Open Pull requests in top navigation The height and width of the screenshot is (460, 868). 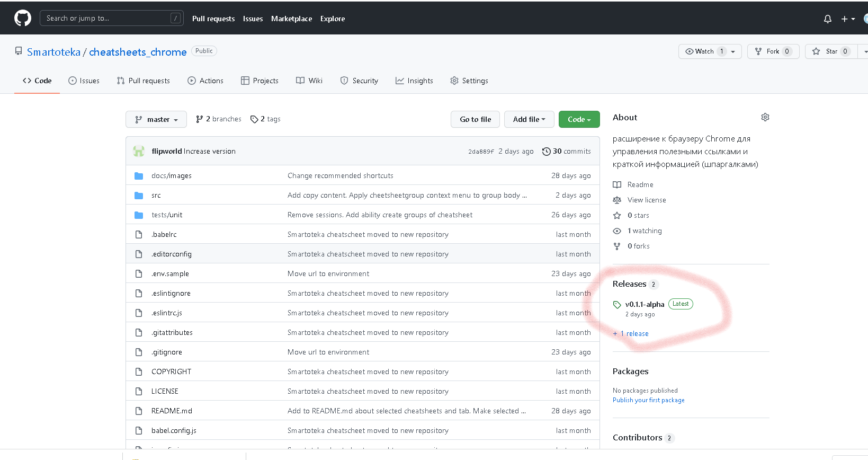tap(213, 19)
